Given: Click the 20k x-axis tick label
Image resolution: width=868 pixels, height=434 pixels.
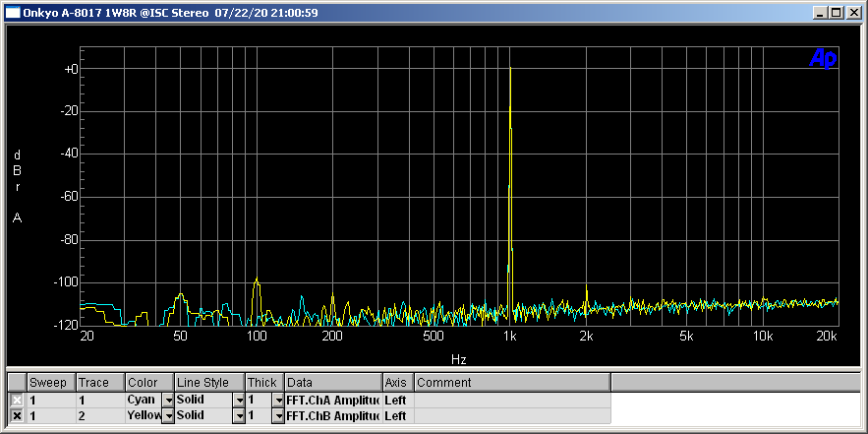Looking at the screenshot, I should point(827,336).
